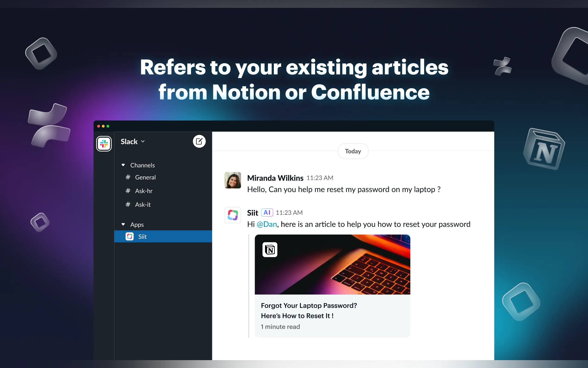
Task: Click the hash icon beside General
Action: [x=128, y=177]
